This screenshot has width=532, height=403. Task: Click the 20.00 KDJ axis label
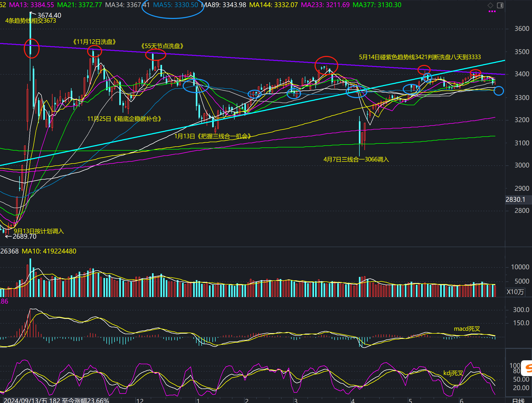521,388
